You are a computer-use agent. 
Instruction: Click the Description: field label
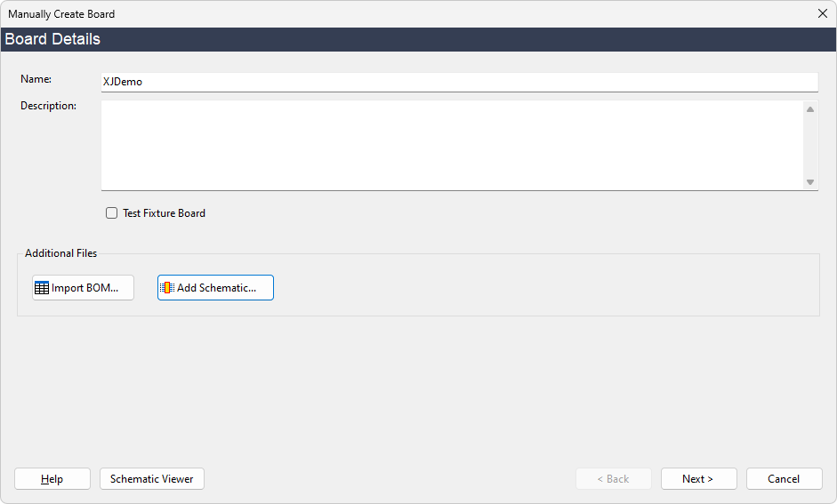pos(49,106)
